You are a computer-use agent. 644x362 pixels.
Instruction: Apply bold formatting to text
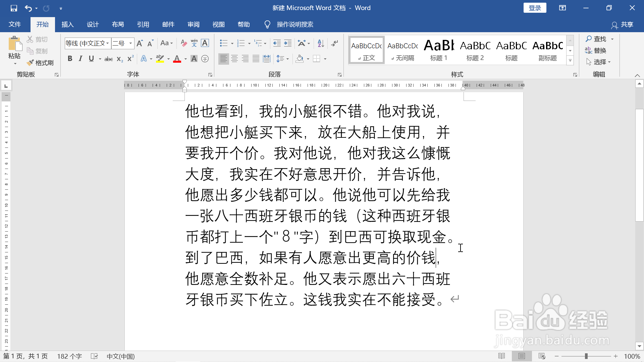click(x=70, y=58)
